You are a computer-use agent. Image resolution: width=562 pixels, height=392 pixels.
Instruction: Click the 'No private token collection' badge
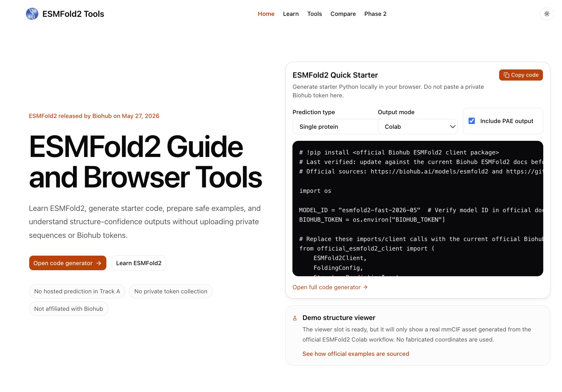171,291
